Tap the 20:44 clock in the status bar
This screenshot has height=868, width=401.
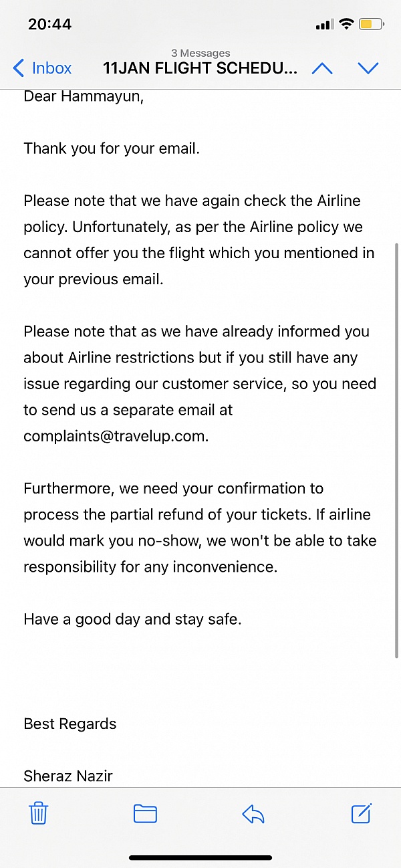pyautogui.click(x=49, y=24)
